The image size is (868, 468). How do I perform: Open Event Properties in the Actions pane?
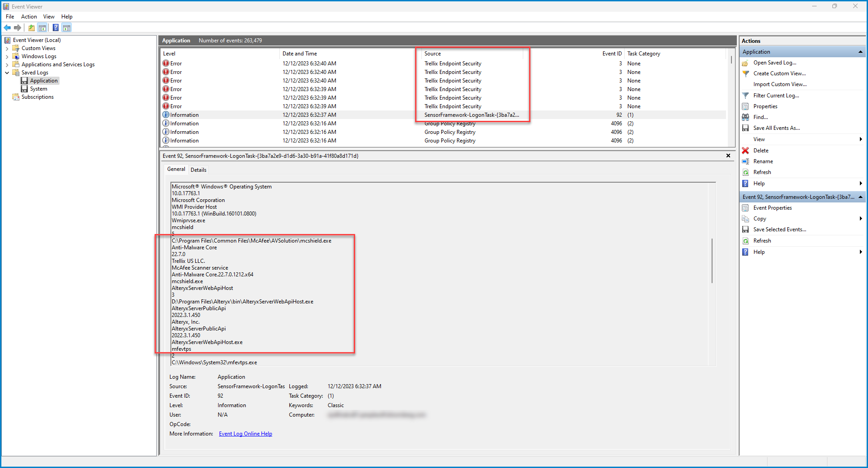coord(772,208)
